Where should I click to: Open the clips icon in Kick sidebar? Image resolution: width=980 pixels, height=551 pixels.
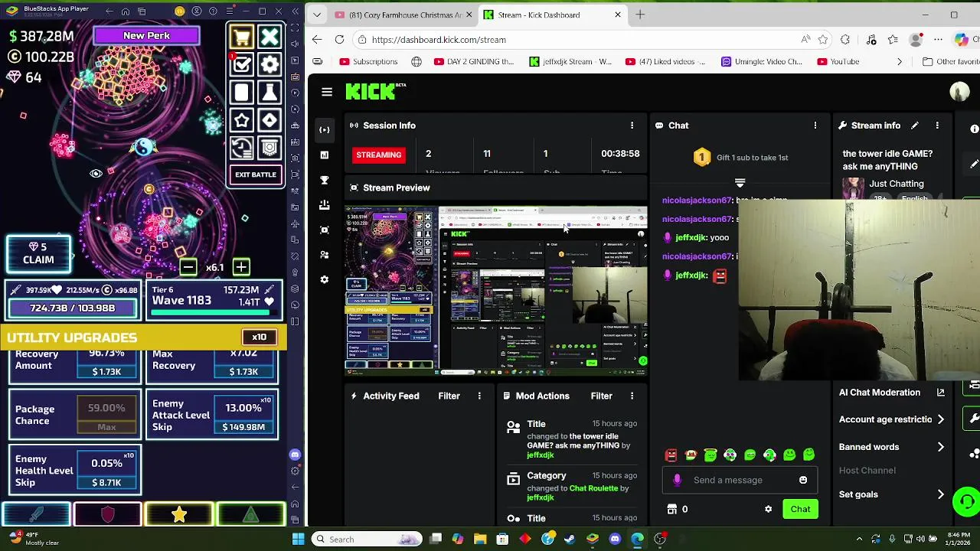click(325, 230)
